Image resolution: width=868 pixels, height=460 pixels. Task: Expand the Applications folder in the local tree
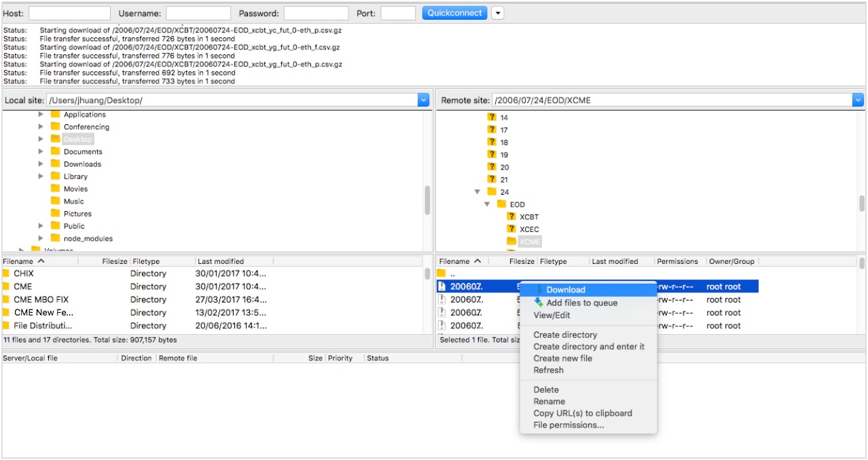click(41, 115)
